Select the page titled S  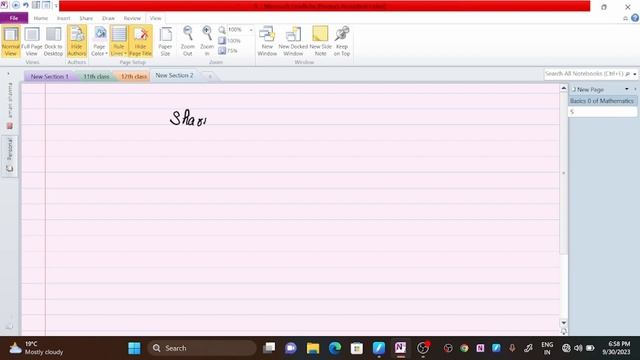(602, 112)
